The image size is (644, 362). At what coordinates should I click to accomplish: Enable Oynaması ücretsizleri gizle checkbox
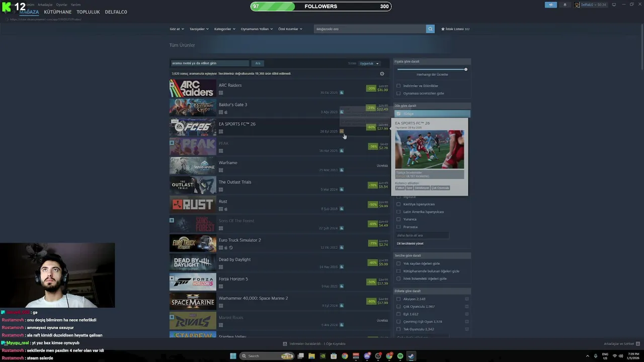point(398,94)
